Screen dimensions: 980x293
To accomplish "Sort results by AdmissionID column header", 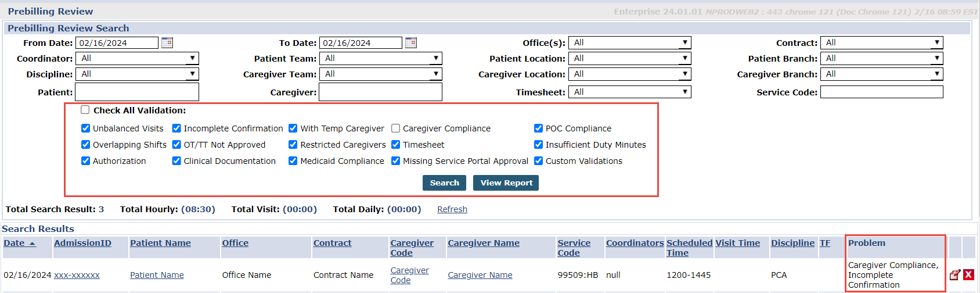I will tap(82, 243).
